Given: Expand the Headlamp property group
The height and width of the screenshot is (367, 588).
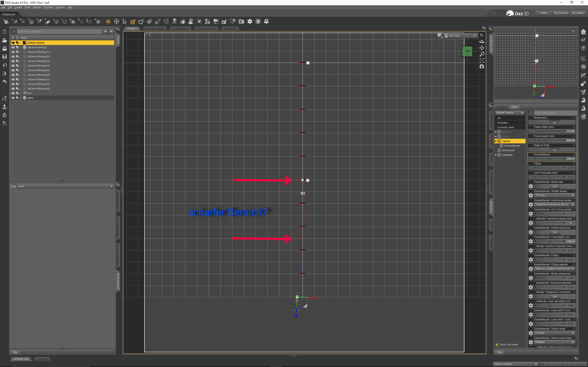Looking at the screenshot, I should coord(496,155).
